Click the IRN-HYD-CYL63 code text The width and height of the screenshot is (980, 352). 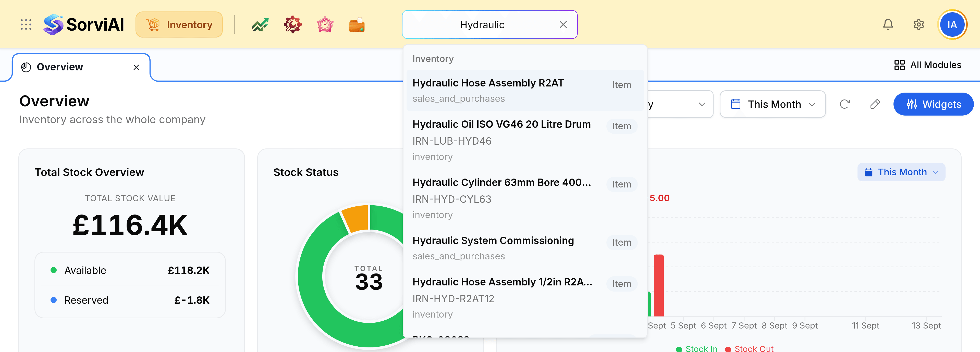[451, 199]
